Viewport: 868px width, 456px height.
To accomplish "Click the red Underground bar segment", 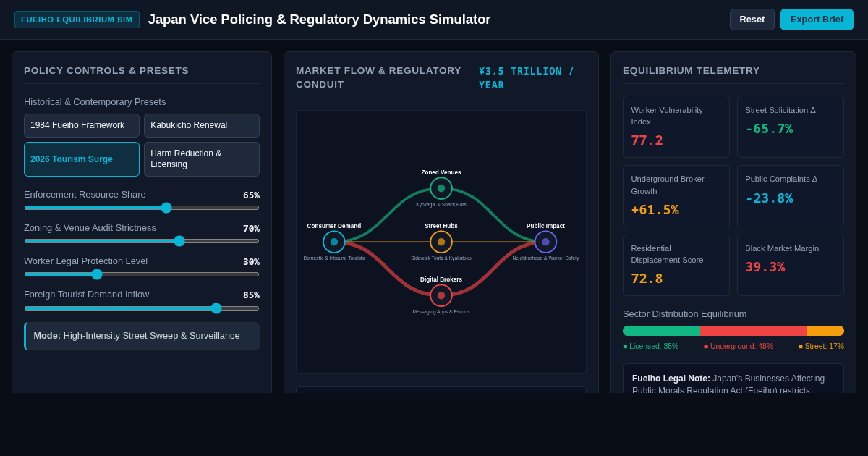I will tap(753, 331).
